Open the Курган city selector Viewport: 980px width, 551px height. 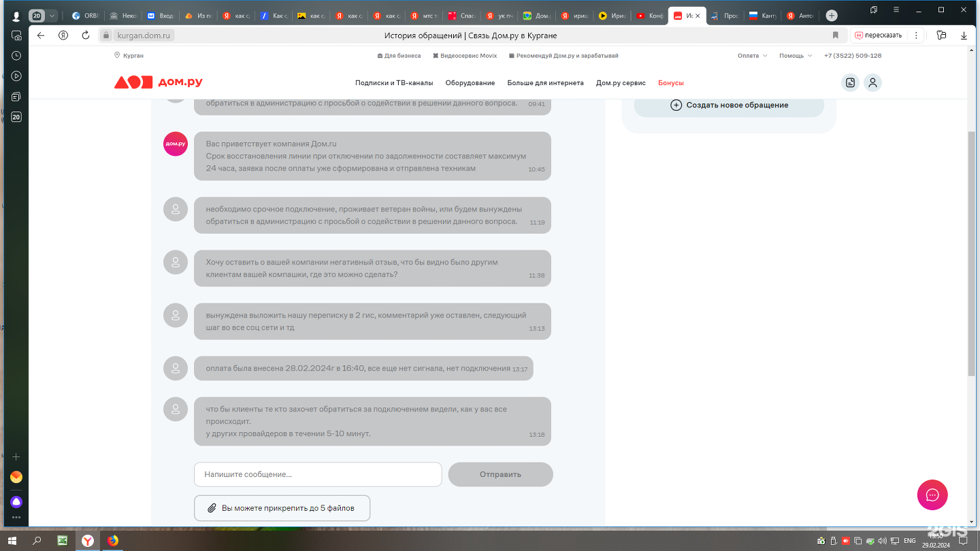pyautogui.click(x=129, y=56)
